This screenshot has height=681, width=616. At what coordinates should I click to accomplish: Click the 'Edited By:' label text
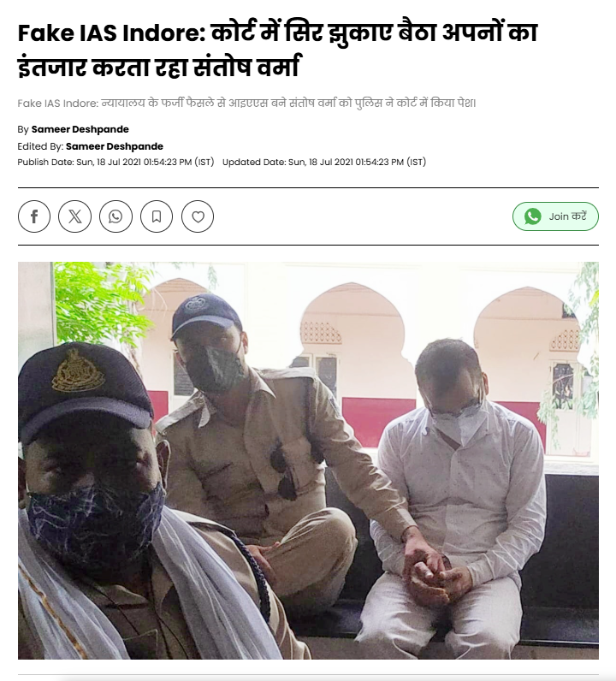pyautogui.click(x=40, y=146)
